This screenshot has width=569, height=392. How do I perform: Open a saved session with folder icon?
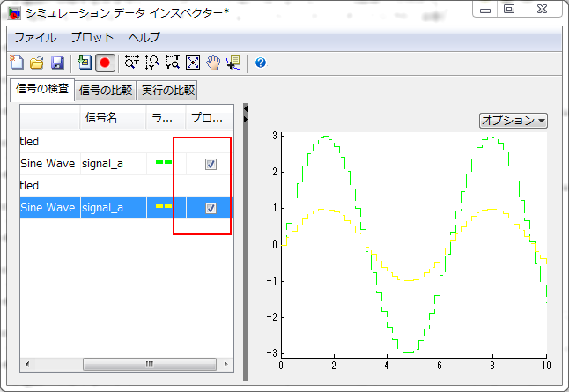pyautogui.click(x=37, y=63)
